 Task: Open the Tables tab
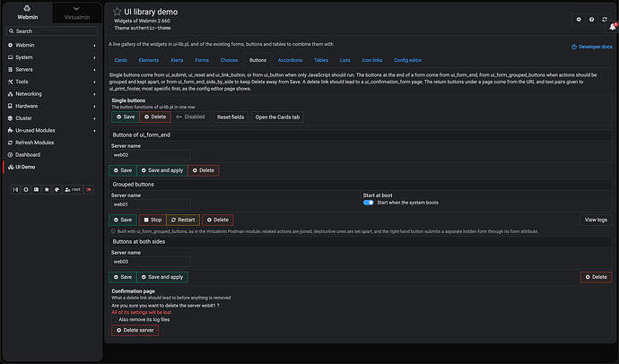click(321, 60)
